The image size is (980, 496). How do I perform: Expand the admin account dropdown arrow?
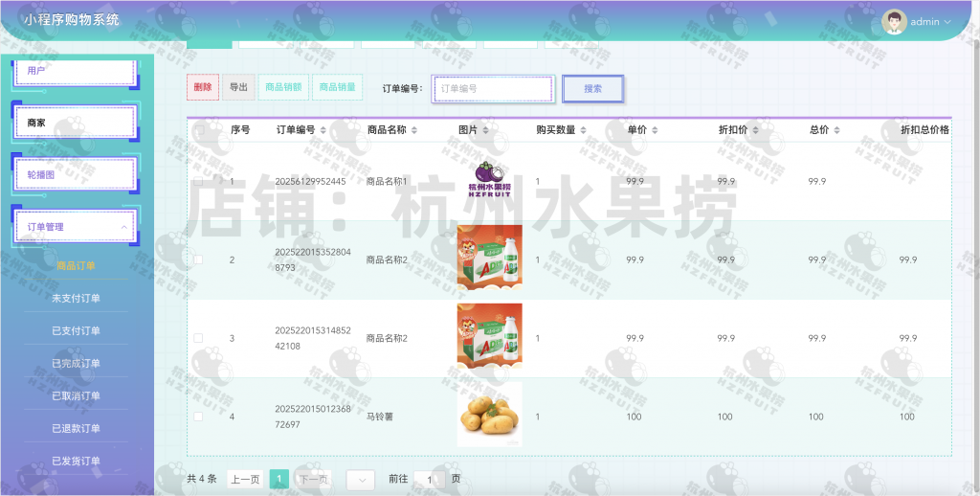click(x=947, y=22)
